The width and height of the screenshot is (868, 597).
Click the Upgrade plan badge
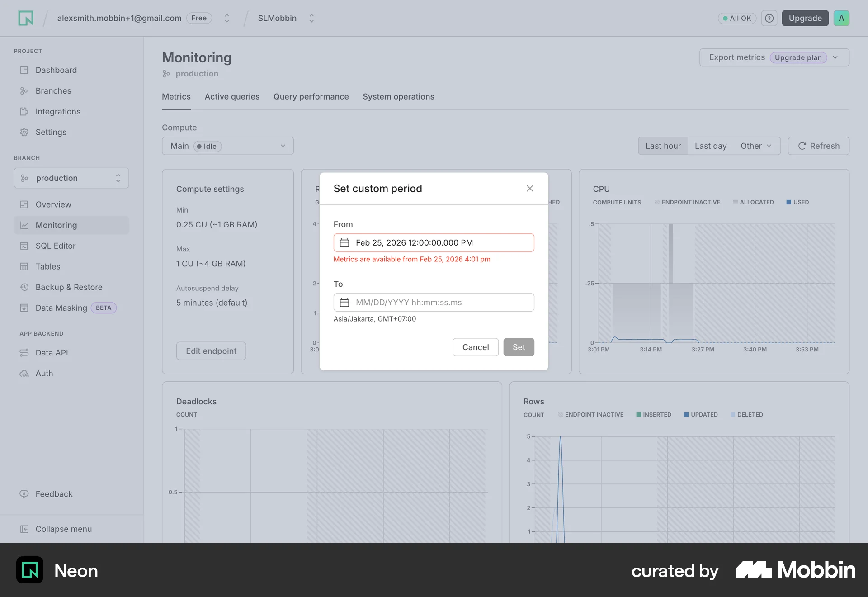tap(798, 57)
